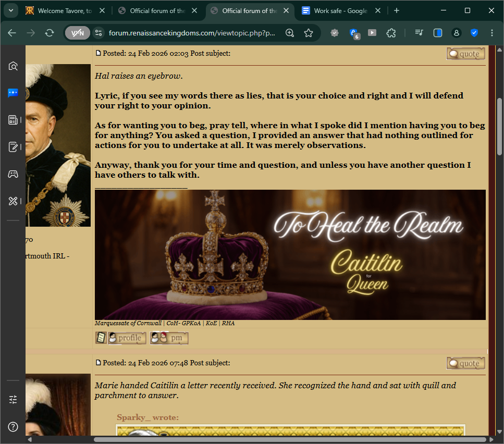Open the sidebar chat messages icon

13,93
